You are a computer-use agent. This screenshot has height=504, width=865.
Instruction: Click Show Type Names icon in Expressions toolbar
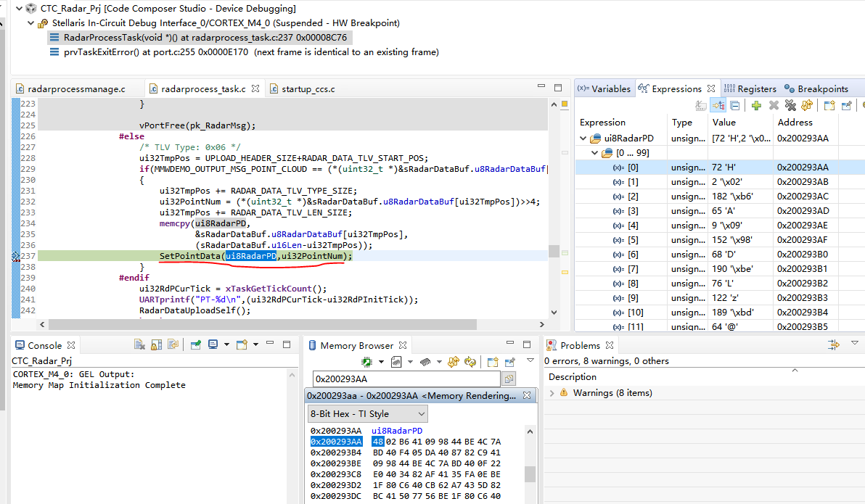(x=700, y=105)
